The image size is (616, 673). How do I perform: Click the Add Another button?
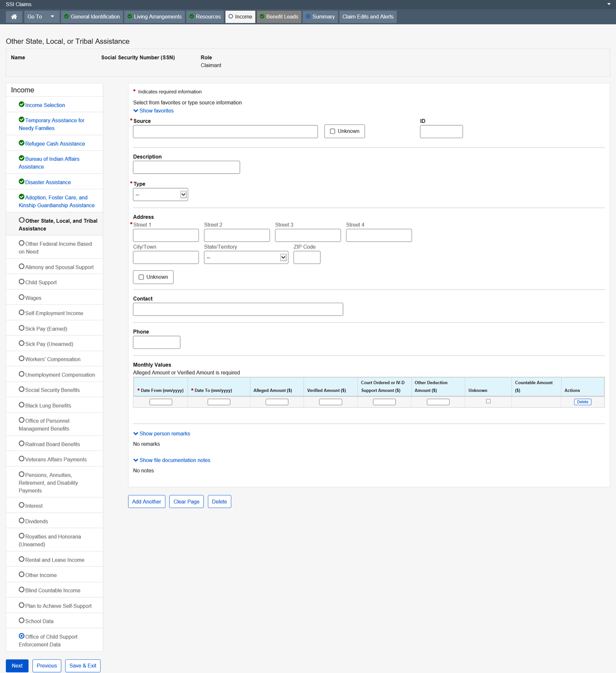click(x=146, y=502)
